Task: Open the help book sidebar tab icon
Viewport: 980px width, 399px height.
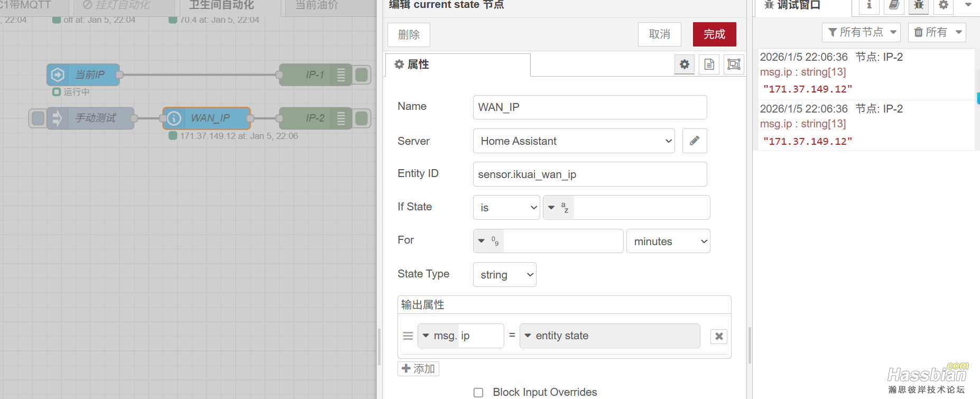Action: point(894,5)
